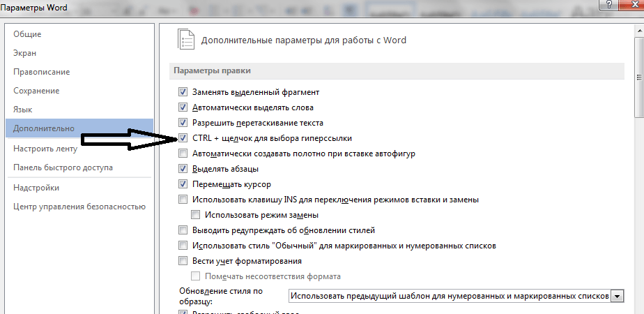Image resolution: width=644 pixels, height=314 pixels.
Task: Open the 'Общие' settings category
Action: (27, 34)
